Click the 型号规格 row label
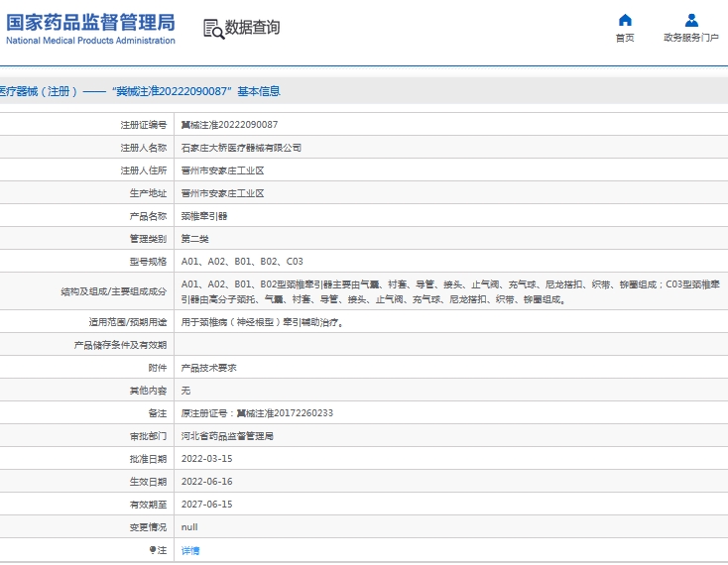The width and height of the screenshot is (728, 565). 148,261
